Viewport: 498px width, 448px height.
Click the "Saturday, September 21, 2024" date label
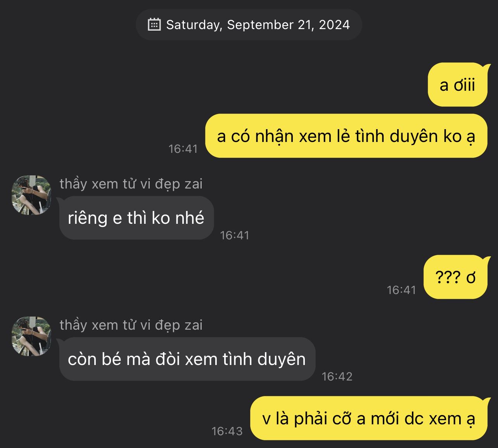click(258, 25)
